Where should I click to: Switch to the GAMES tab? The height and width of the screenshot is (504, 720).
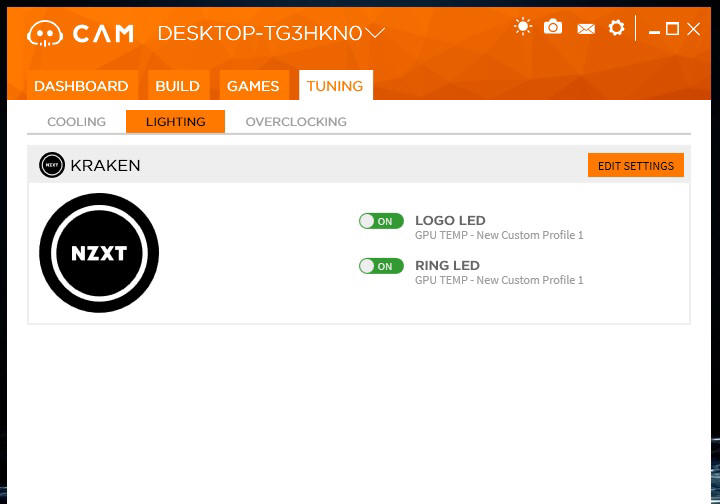coord(253,85)
